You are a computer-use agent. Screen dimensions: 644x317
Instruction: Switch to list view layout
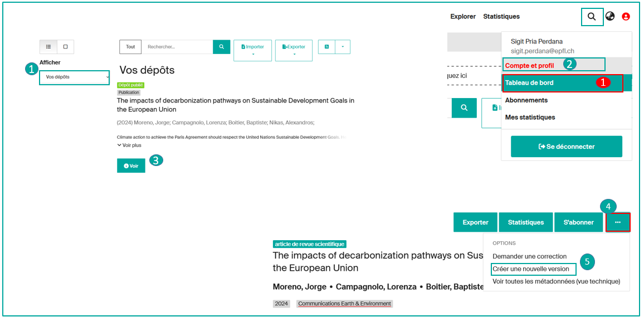coord(48,47)
